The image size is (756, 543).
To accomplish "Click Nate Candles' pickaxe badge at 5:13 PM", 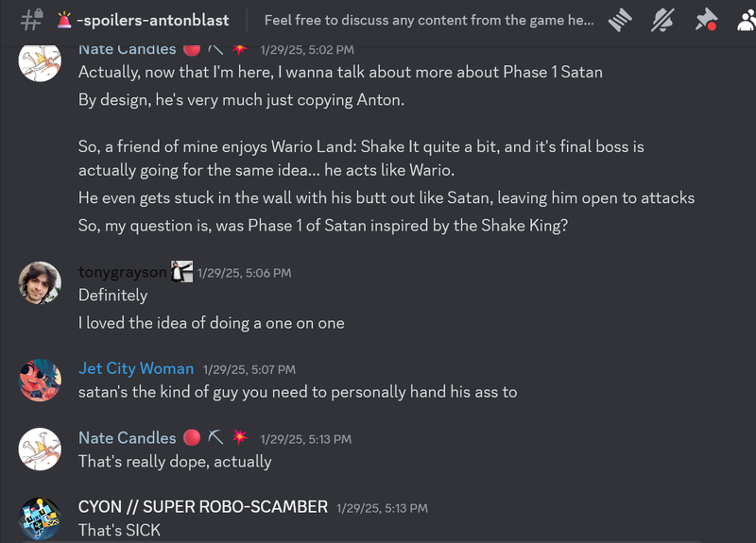I will pyautogui.click(x=215, y=437).
